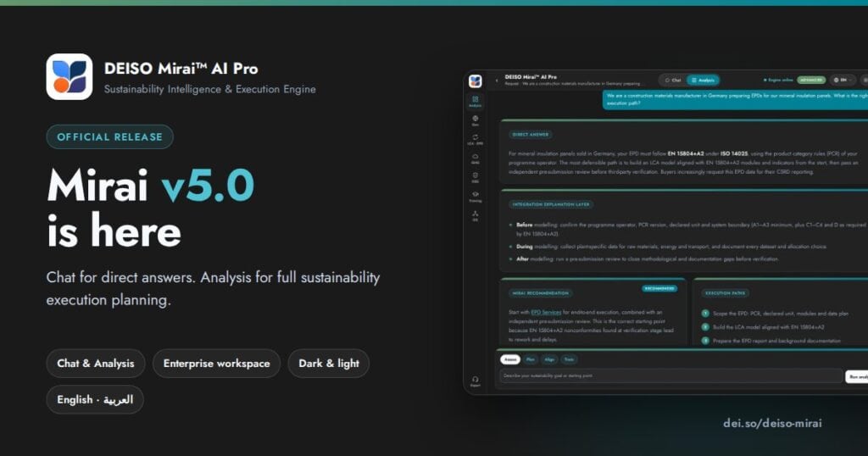Select the Assess mode pill
The width and height of the screenshot is (868, 456).
[510, 359]
